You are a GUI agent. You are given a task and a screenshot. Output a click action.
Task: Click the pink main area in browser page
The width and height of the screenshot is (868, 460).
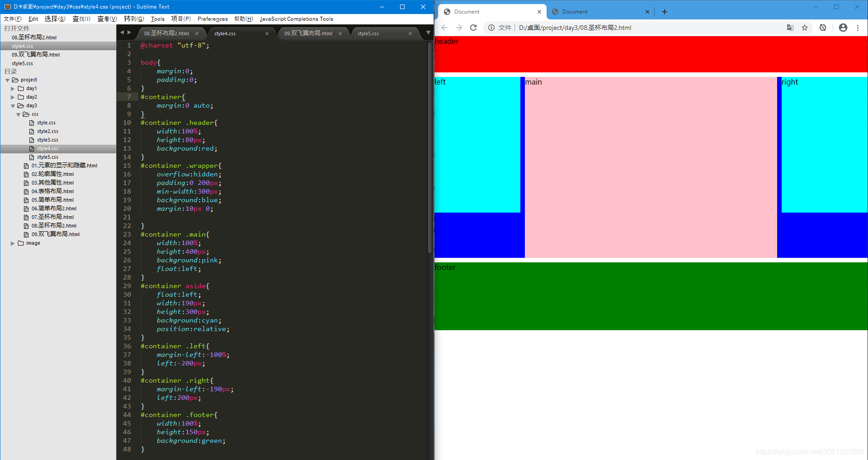point(651,167)
